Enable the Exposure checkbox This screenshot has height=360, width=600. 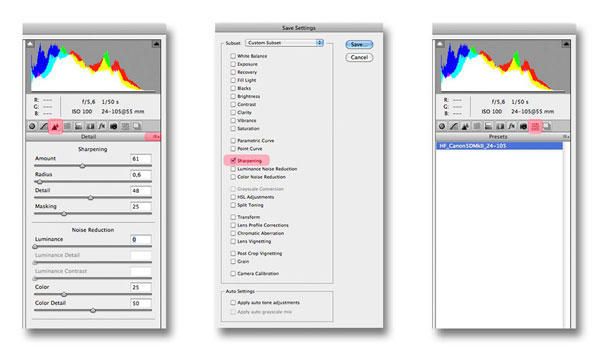click(x=233, y=64)
